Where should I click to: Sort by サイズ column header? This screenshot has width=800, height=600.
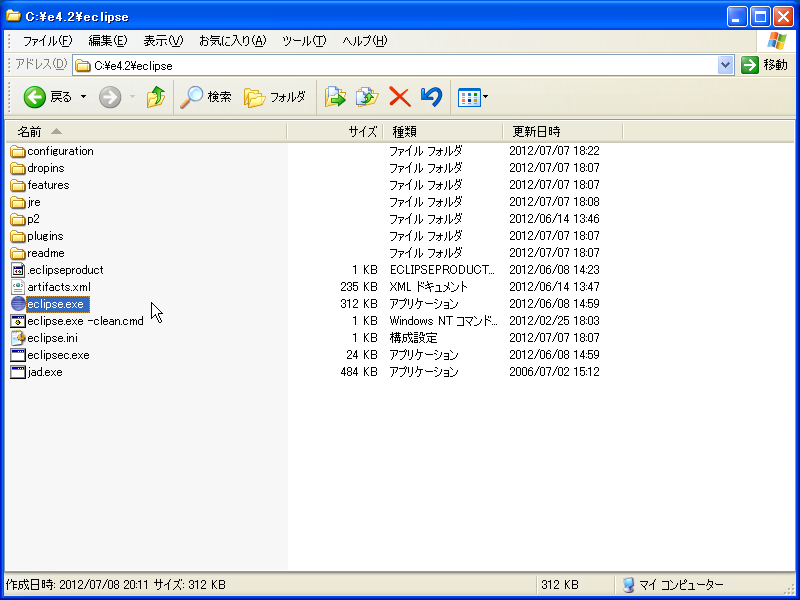point(335,132)
